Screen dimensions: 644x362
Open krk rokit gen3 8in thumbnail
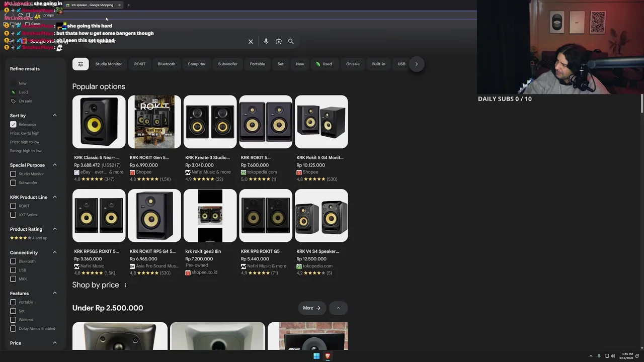[210, 216]
